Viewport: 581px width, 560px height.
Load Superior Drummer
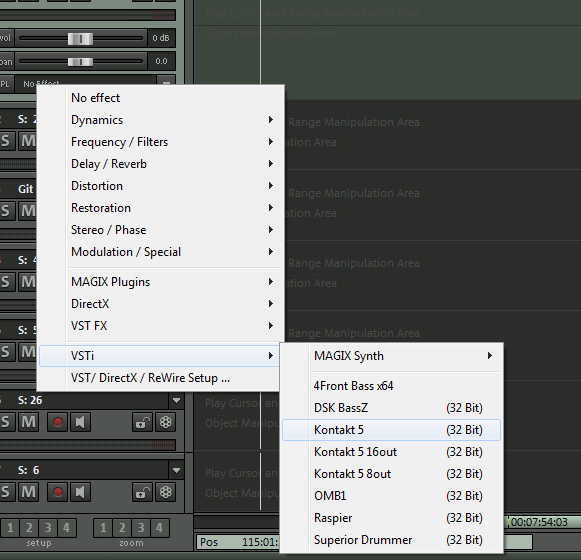391,540
